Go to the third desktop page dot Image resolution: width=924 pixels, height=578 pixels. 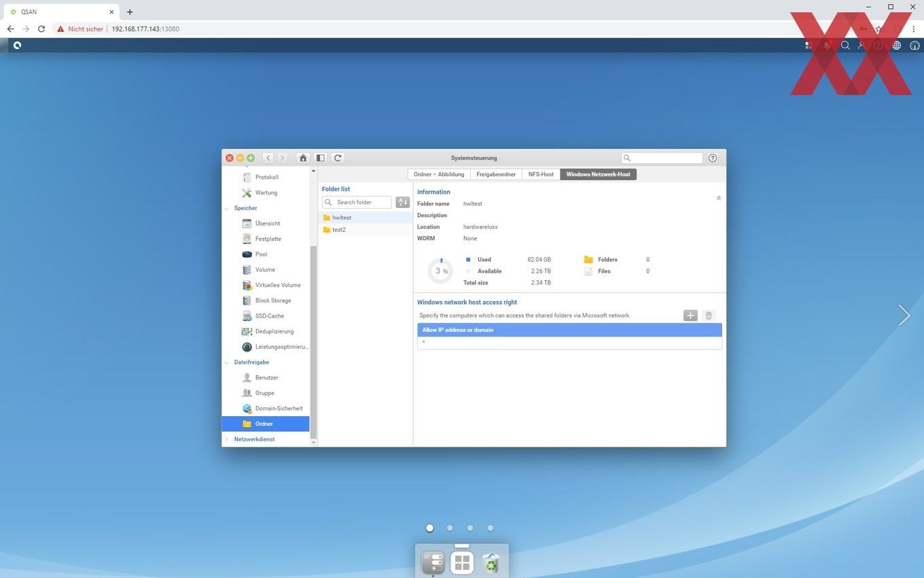469,528
